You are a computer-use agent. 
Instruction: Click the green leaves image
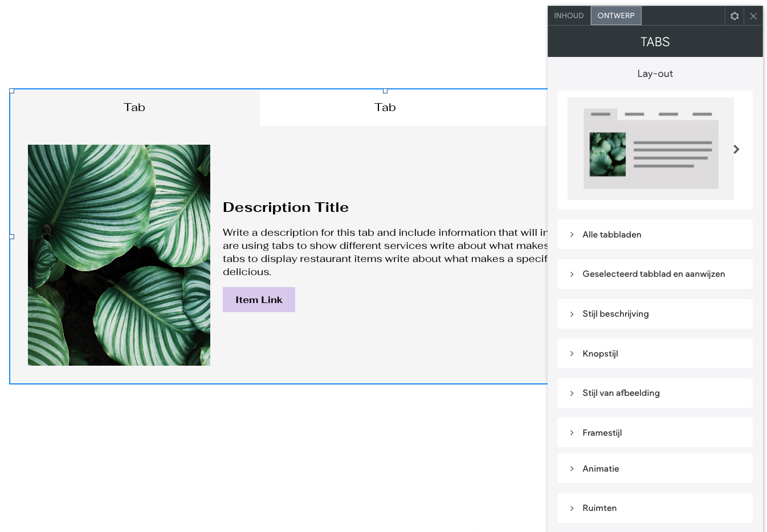[119, 255]
